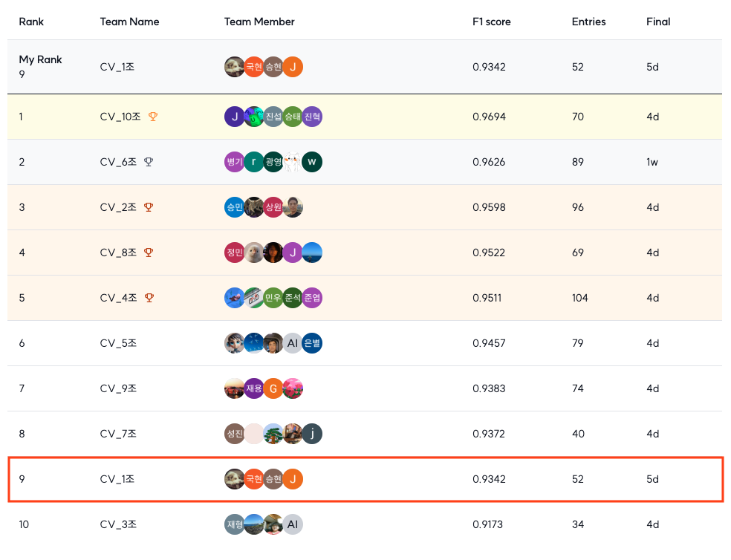Click the trophy icon next to CV_8조

point(149,253)
